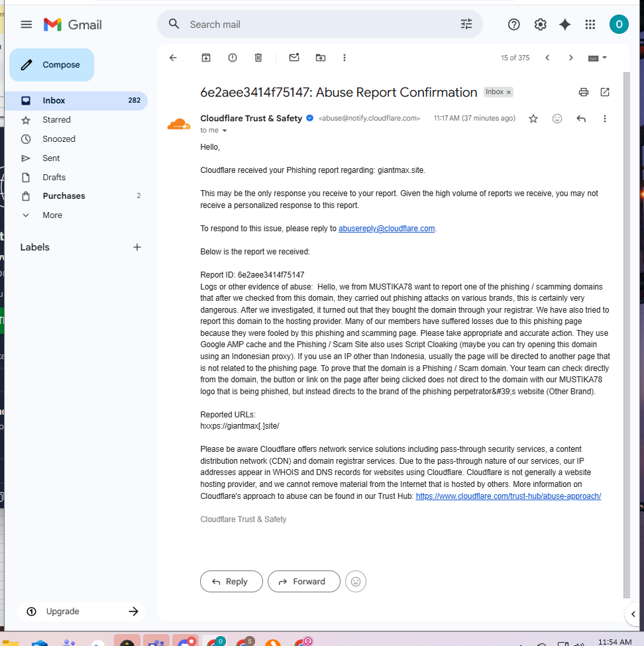The image size is (644, 646).
Task: Star this message
Action: click(x=533, y=119)
